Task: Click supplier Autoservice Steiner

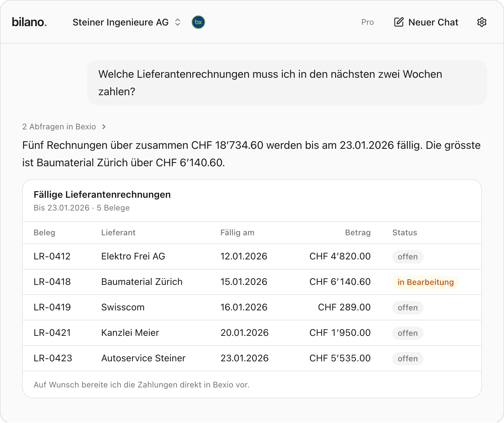Action: (x=143, y=358)
